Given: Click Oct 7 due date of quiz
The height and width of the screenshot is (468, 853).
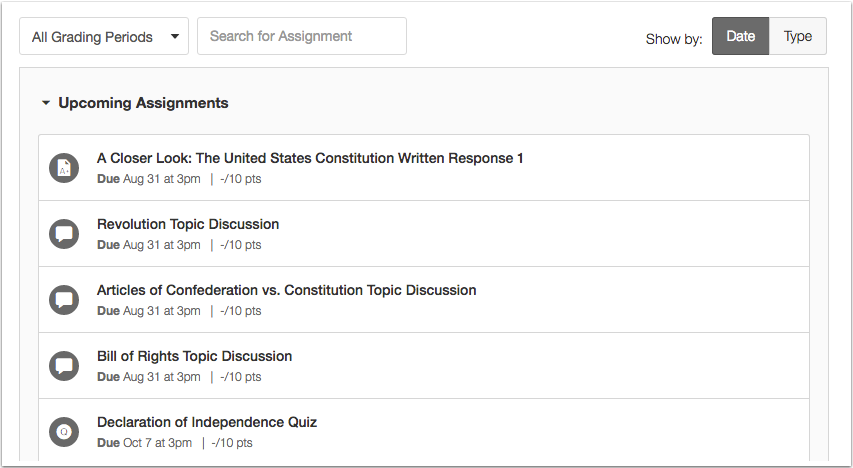Looking at the screenshot, I should (157, 443).
